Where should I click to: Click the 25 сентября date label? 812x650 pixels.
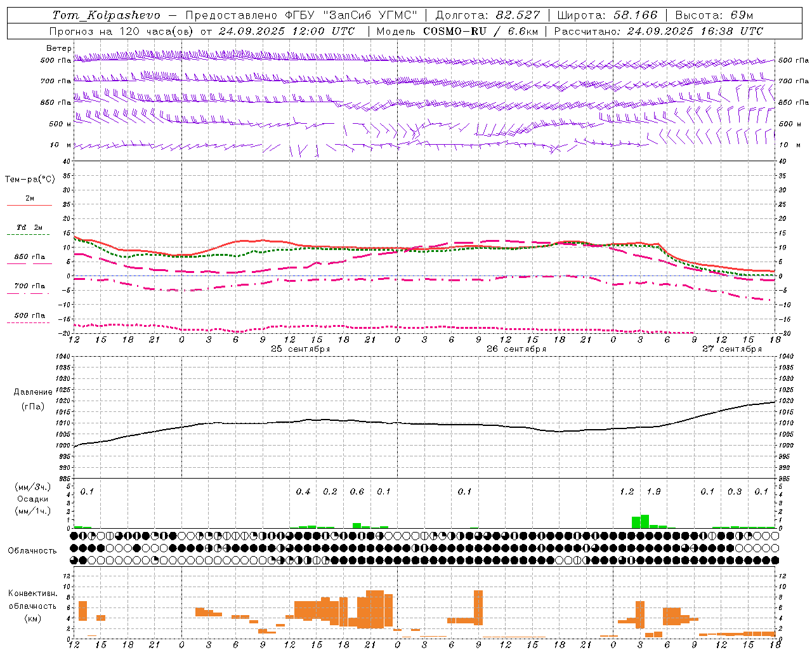[x=300, y=349]
